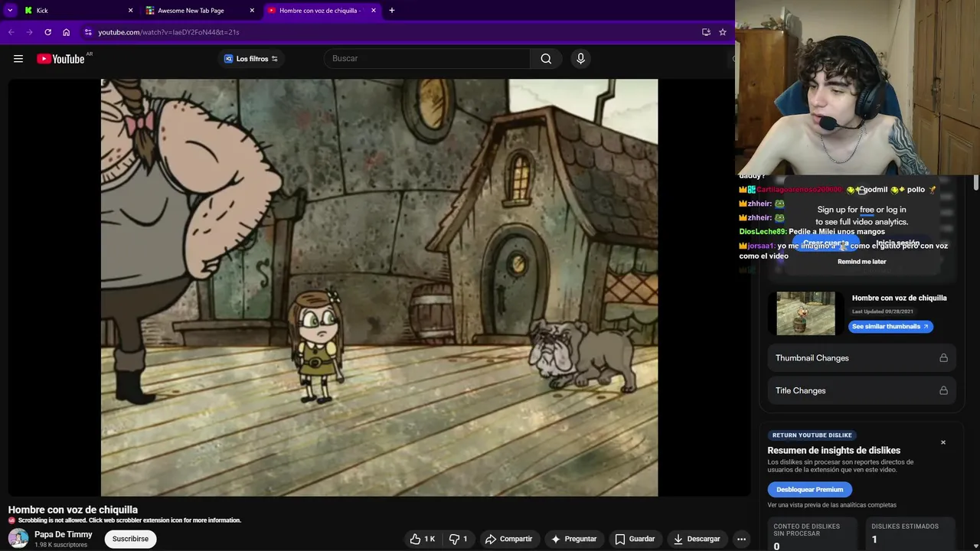This screenshot has height=551, width=980.
Task: Click the Conteo de dislikes sin procesar card
Action: (814, 535)
